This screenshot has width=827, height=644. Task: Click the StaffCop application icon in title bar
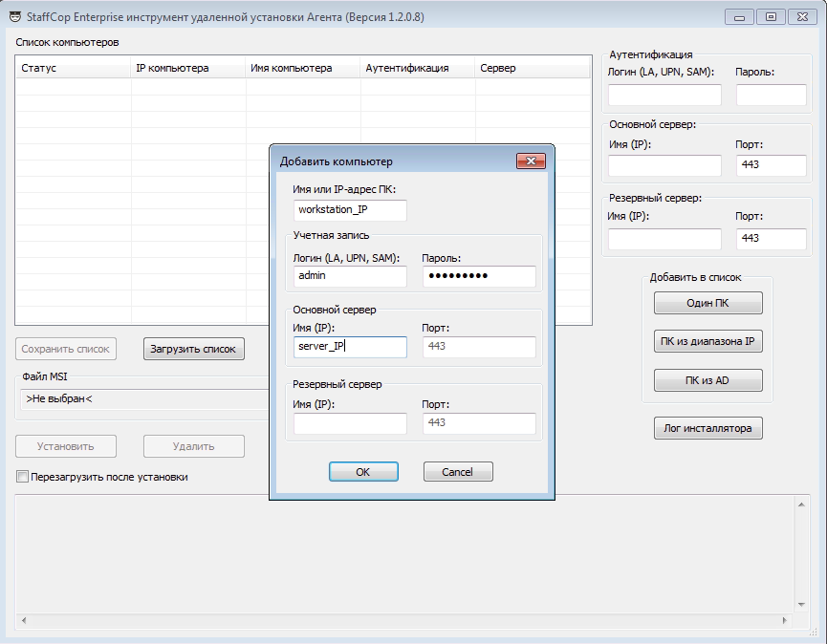pyautogui.click(x=15, y=16)
